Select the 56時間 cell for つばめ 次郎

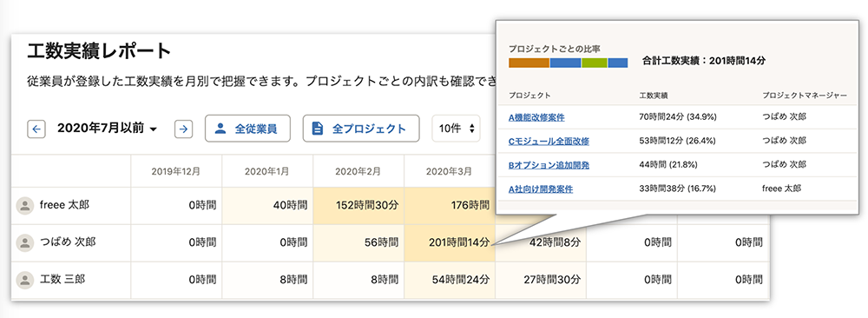click(358, 242)
